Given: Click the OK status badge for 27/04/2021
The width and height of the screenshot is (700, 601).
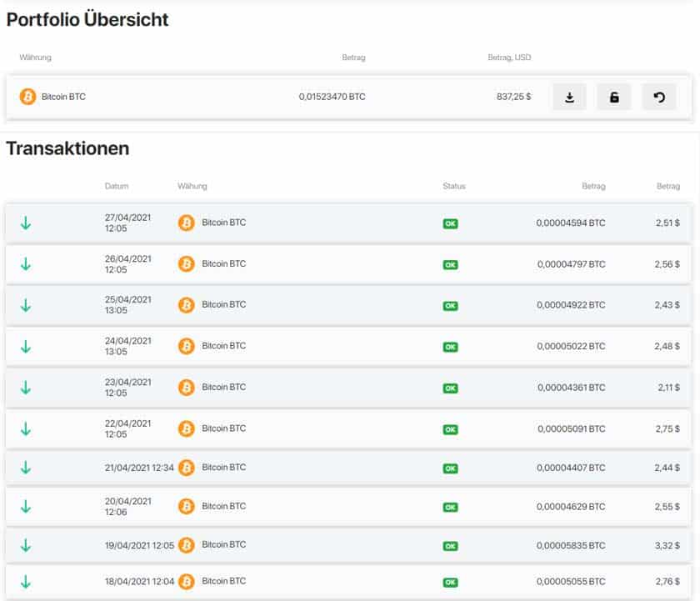Looking at the screenshot, I should coord(450,223).
